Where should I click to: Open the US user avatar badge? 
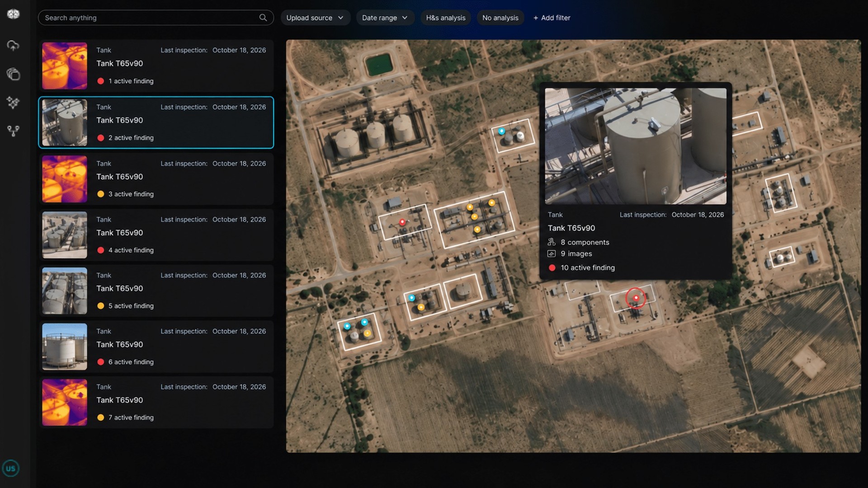point(10,468)
